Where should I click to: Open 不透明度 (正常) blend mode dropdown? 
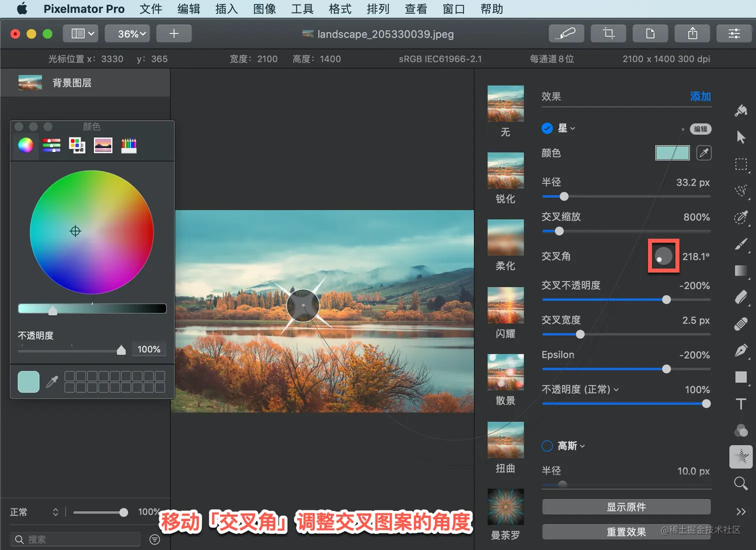tap(580, 389)
